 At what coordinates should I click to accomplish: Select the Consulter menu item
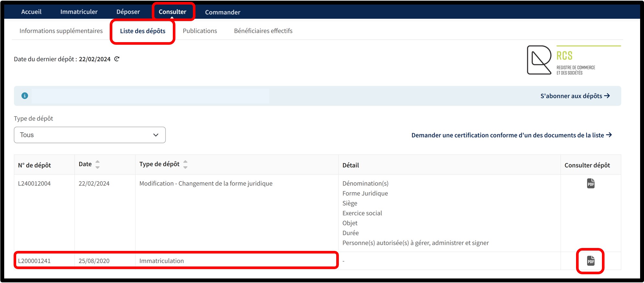point(172,12)
